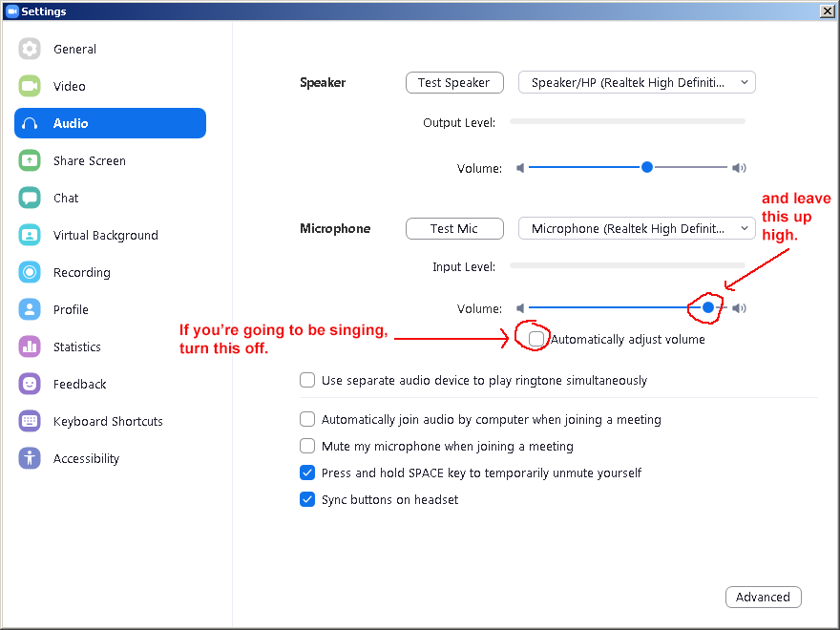Screen dimensions: 840x630
Task: Click the speaker Volume slider handle
Action: [x=647, y=167]
